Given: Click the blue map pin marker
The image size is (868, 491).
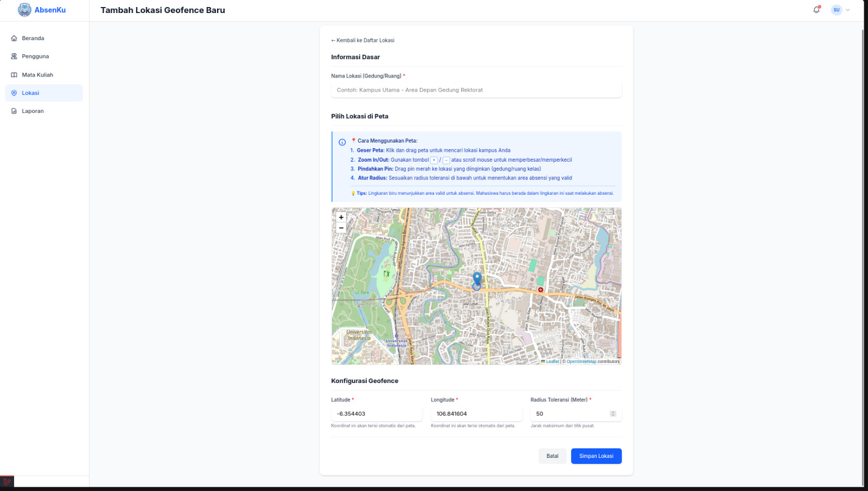Looking at the screenshot, I should 477,279.
